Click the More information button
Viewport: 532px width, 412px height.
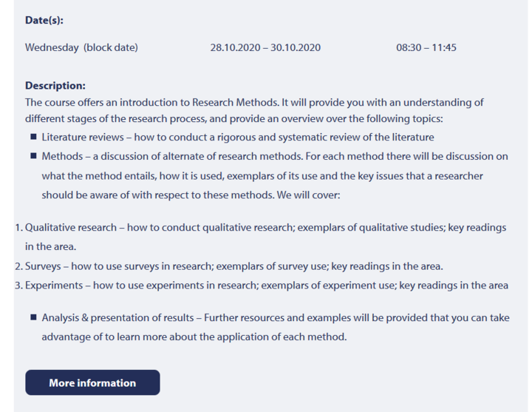point(92,382)
